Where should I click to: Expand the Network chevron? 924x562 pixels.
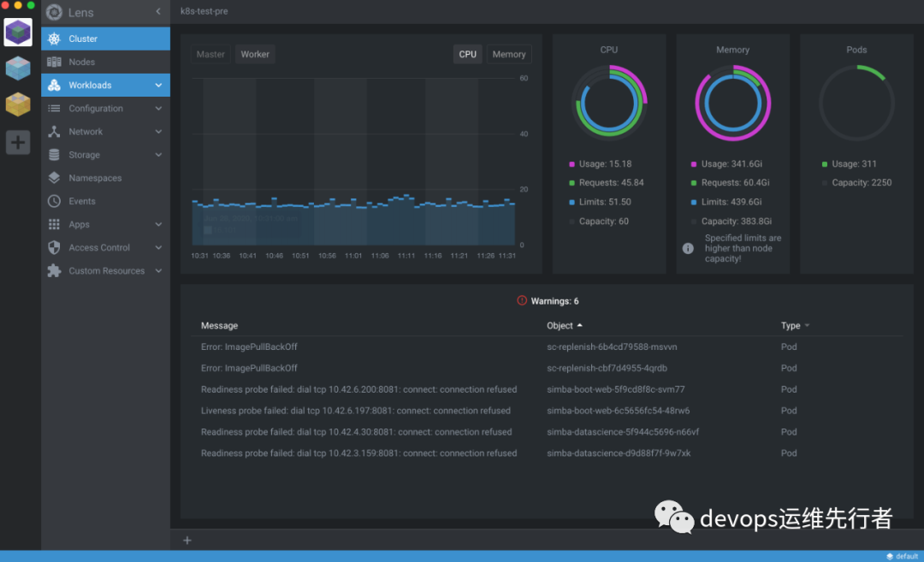(x=158, y=132)
